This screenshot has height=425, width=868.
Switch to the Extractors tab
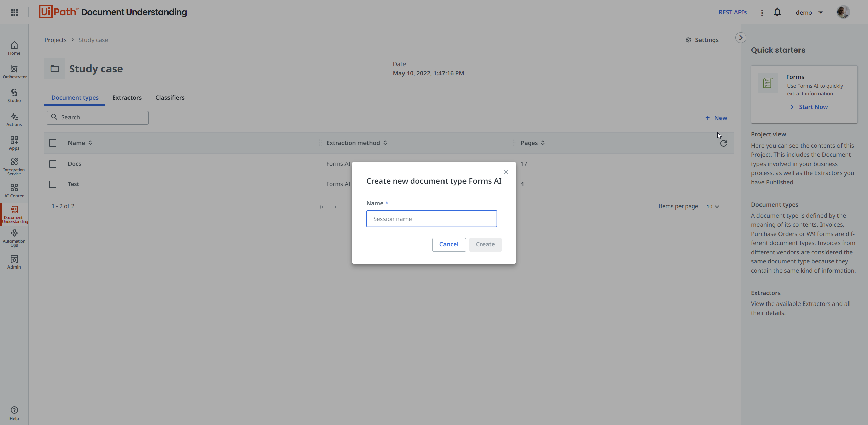click(x=127, y=98)
